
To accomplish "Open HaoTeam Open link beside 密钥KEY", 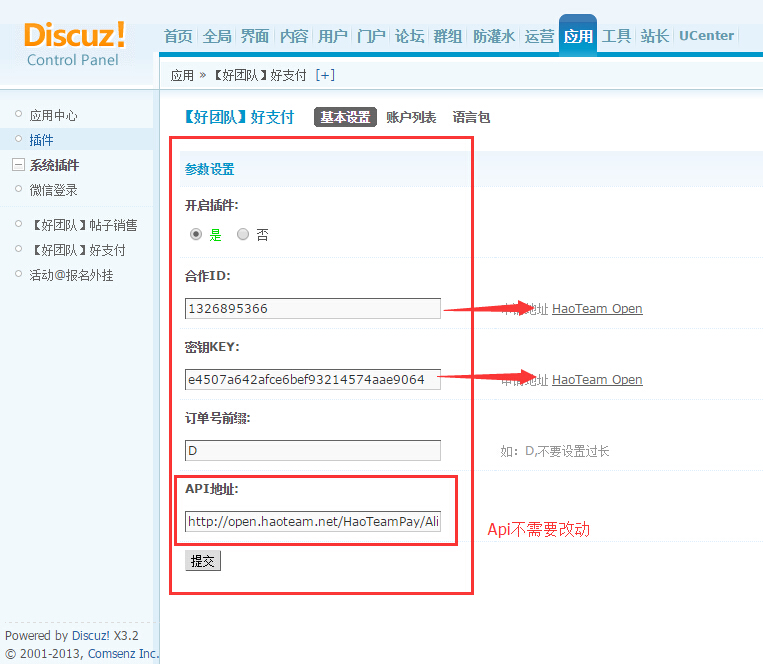I will [x=597, y=379].
